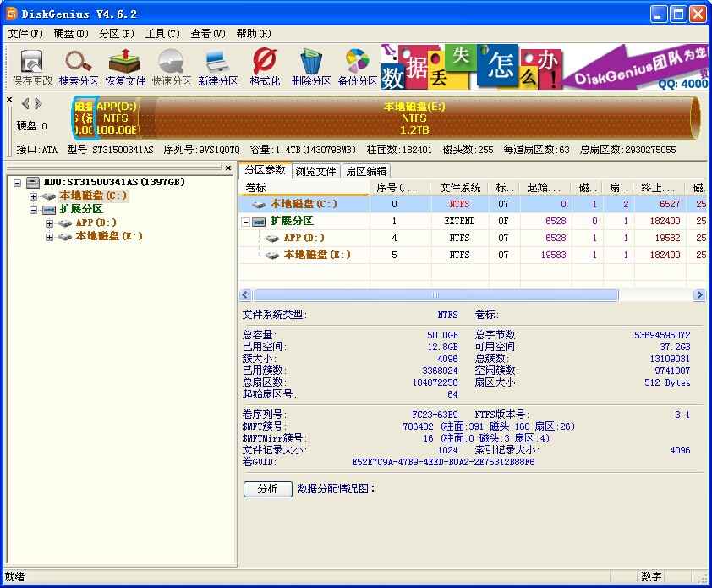
Task: Switch to the 浏览文件 tab
Action: click(x=316, y=171)
